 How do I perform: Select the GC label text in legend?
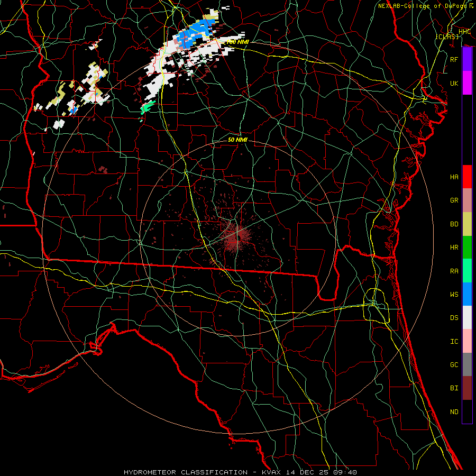[x=454, y=365]
